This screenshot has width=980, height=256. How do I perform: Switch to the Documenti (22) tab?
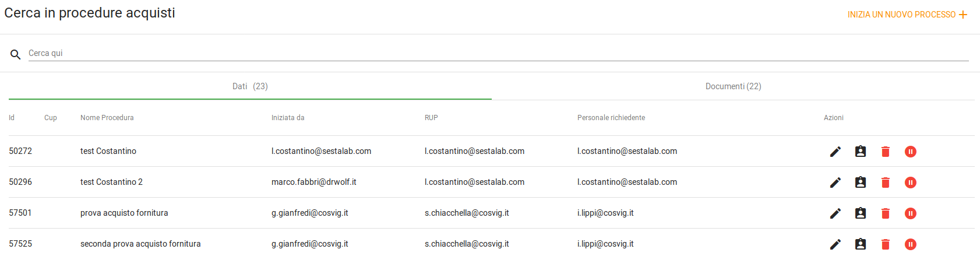[733, 86]
